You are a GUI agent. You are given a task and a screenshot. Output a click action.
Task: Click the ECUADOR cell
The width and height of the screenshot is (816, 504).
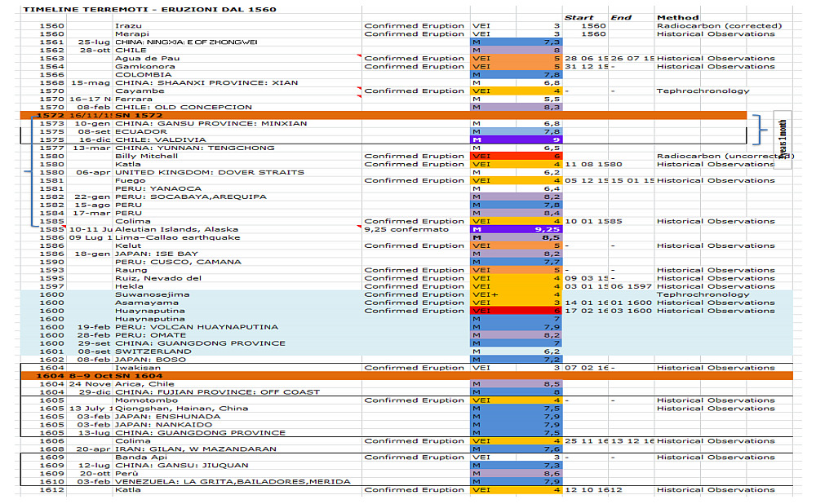pyautogui.click(x=140, y=131)
